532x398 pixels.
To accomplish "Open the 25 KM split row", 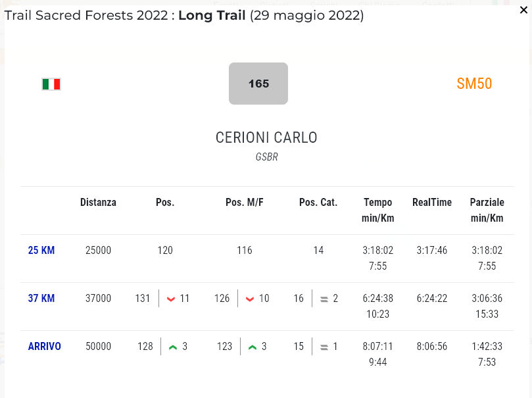I will (41, 250).
